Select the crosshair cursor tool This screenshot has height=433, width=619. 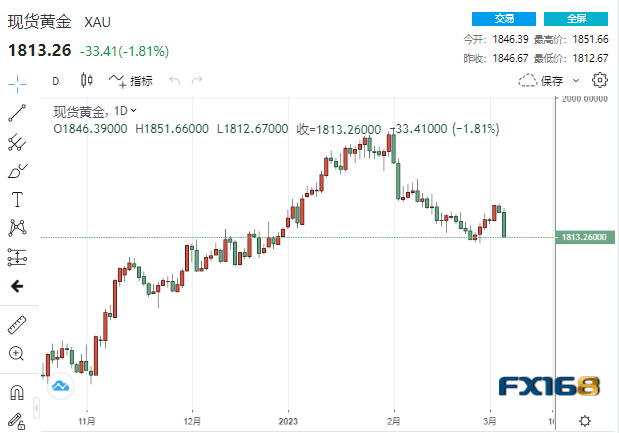(x=17, y=82)
